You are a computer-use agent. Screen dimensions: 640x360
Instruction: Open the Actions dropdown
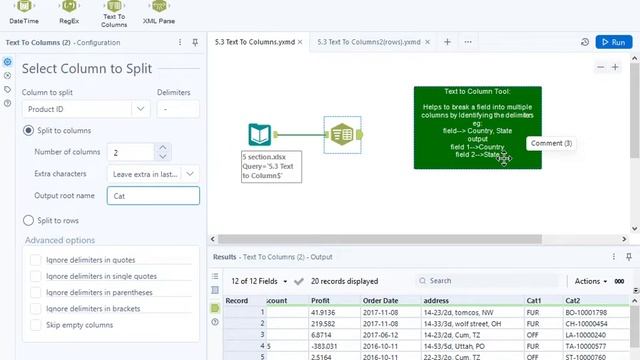coord(591,281)
